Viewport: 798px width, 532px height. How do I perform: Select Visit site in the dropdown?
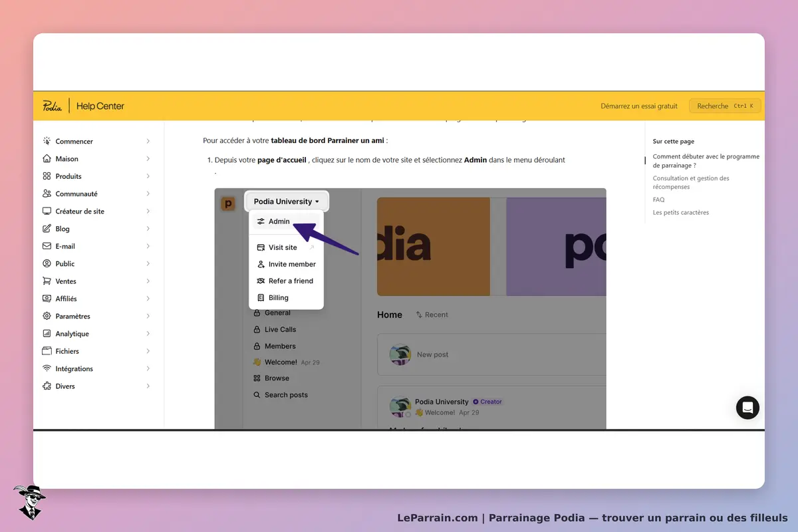click(286, 247)
